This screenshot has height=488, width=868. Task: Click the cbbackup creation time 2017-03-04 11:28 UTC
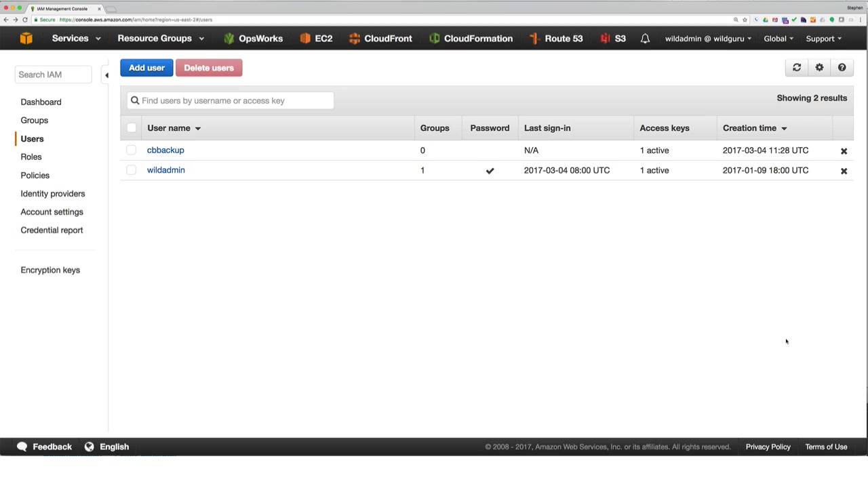(x=766, y=150)
